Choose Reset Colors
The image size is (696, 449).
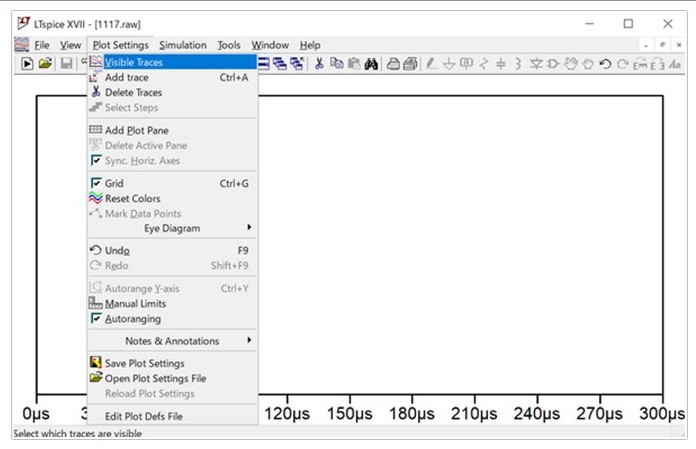click(172, 198)
